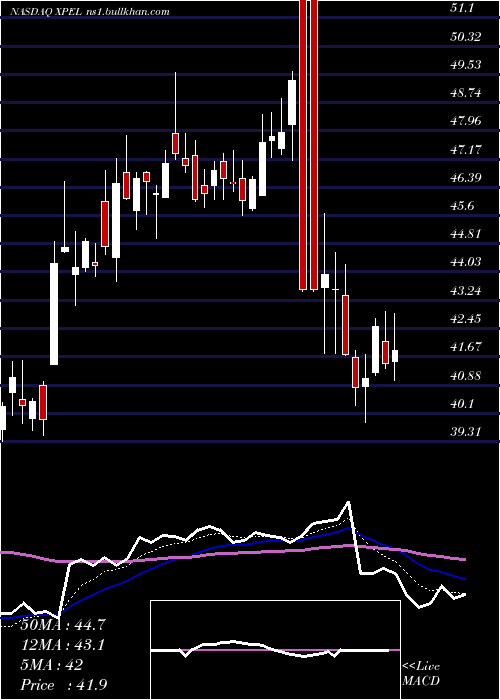Click the 12MA : 43.1 legend entry
Image resolution: width=500 pixels, height=700 pixels.
click(x=63, y=645)
